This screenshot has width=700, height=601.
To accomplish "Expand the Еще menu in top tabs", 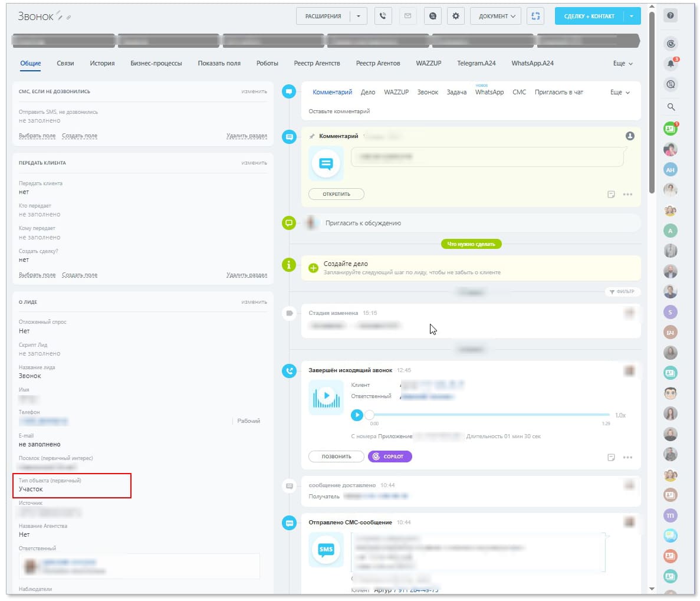I will tap(623, 64).
